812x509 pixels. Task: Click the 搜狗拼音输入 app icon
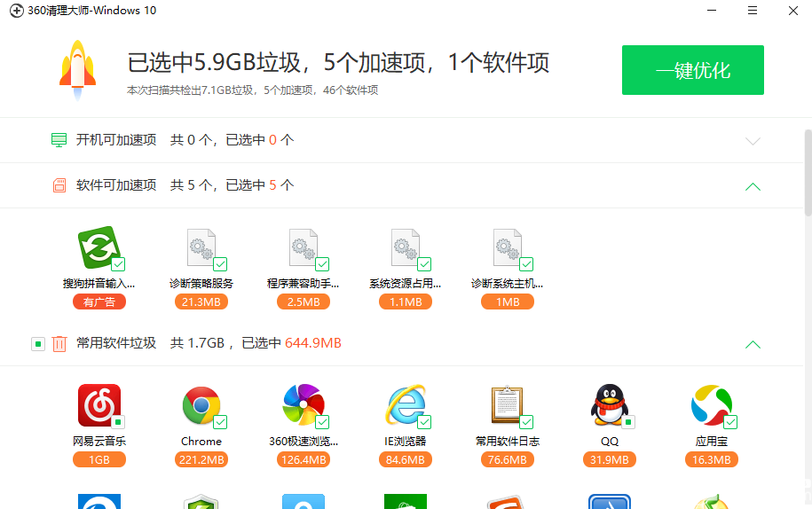(99, 247)
